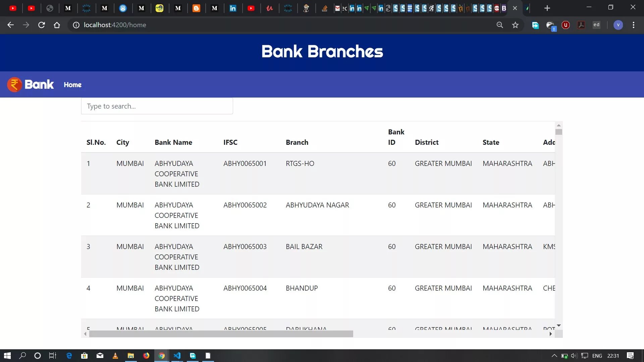Show hidden system tray icons chevron
Viewport: 644px width, 362px height.
click(x=554, y=356)
